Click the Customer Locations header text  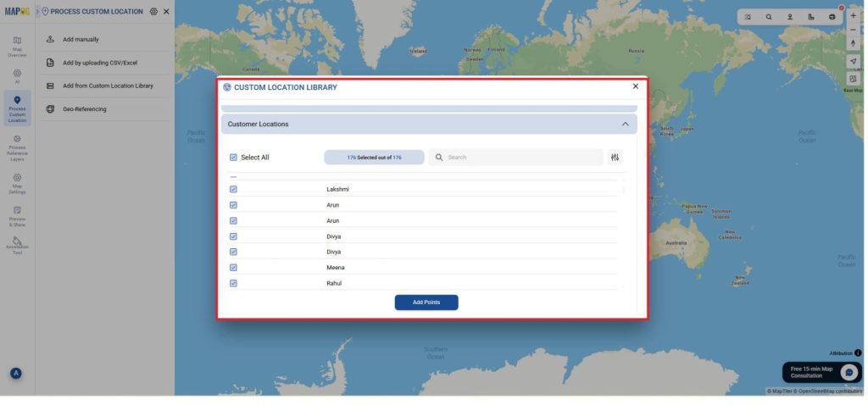tap(258, 124)
